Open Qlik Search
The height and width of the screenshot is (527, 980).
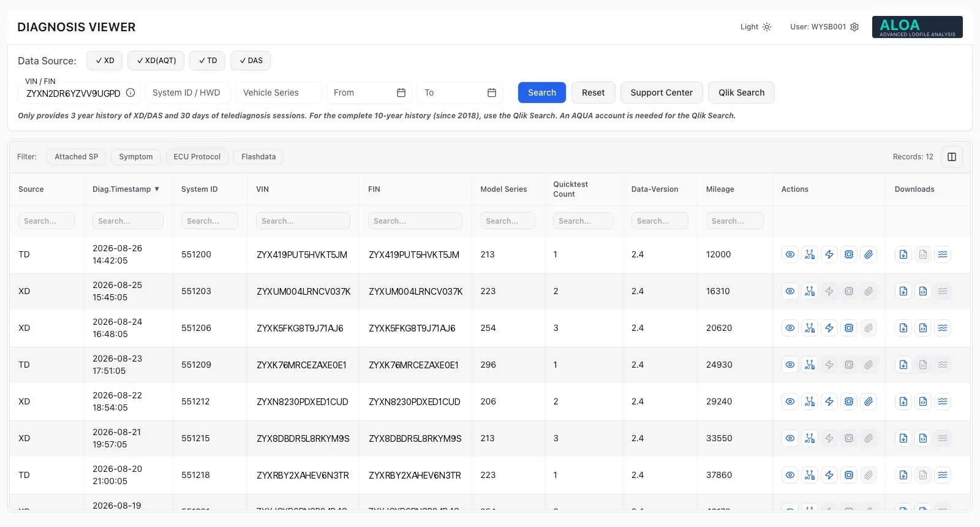point(741,93)
